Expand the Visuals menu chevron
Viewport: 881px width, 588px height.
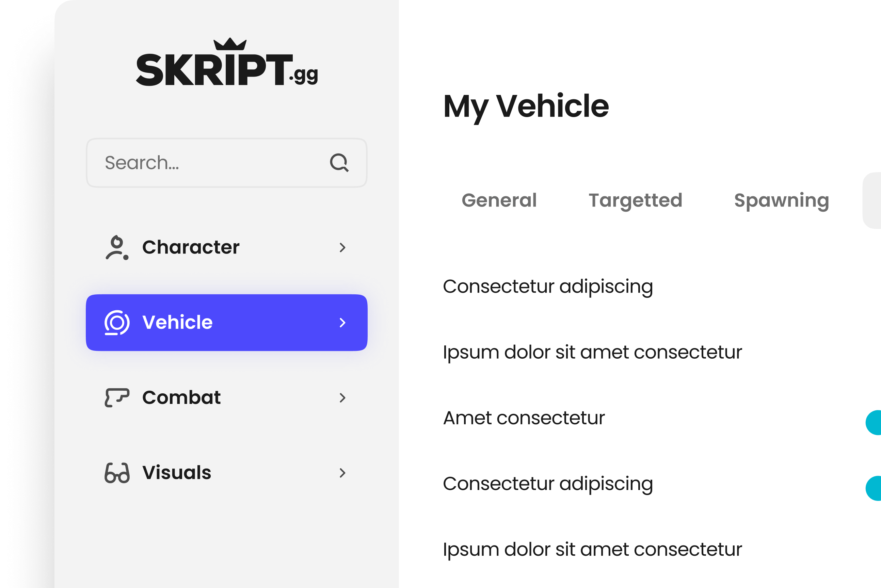click(342, 473)
